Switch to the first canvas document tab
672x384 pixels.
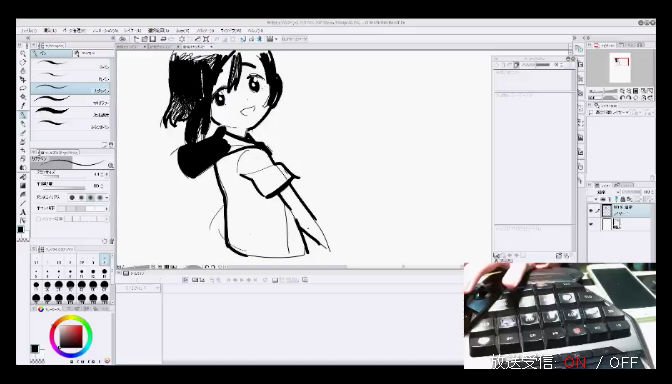click(131, 46)
